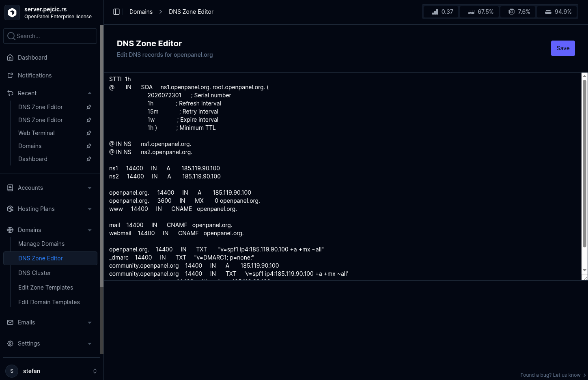The image size is (588, 380).
Task: Open Manage Domains
Action: point(41,244)
